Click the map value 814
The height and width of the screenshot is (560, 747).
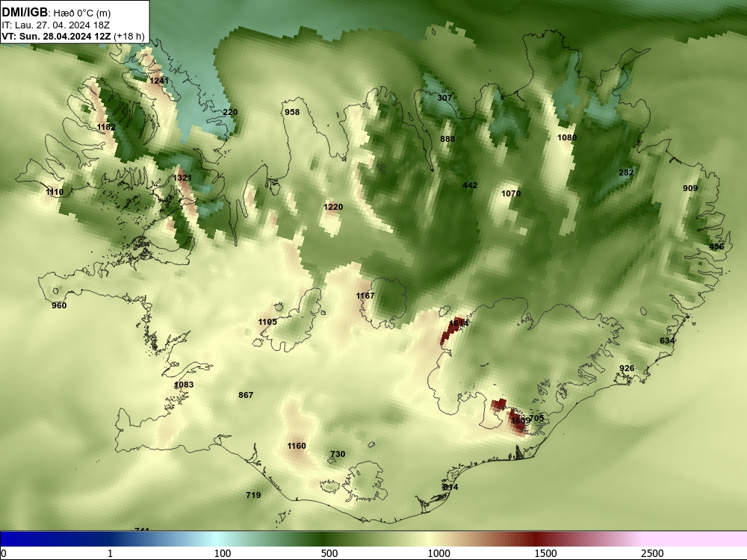[450, 487]
